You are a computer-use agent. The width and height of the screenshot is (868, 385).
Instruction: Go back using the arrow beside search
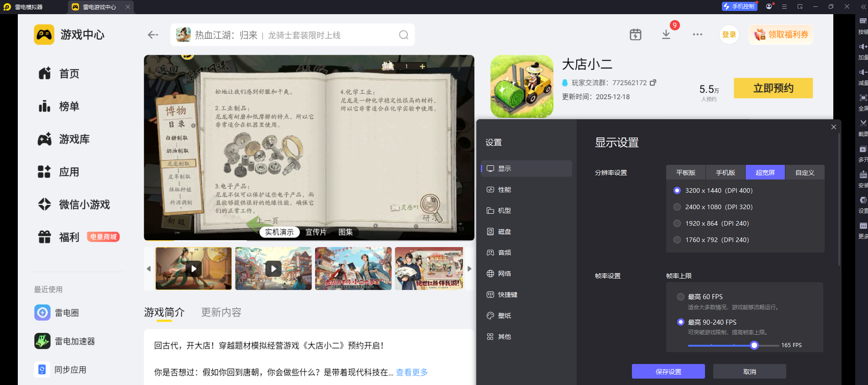pyautogui.click(x=153, y=35)
